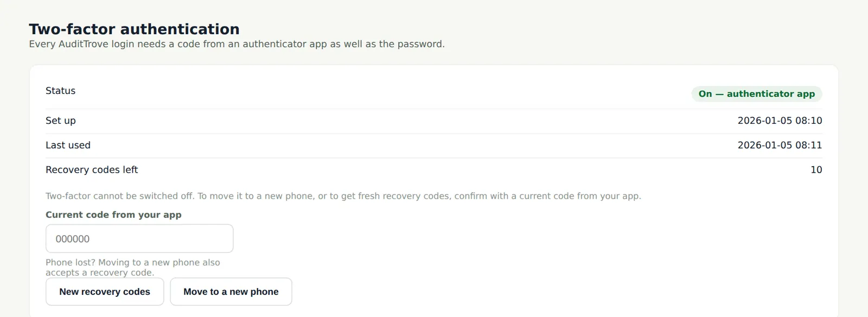The width and height of the screenshot is (868, 317).
Task: Click the 'Two-factor cannot be switched off' note
Action: tap(343, 196)
